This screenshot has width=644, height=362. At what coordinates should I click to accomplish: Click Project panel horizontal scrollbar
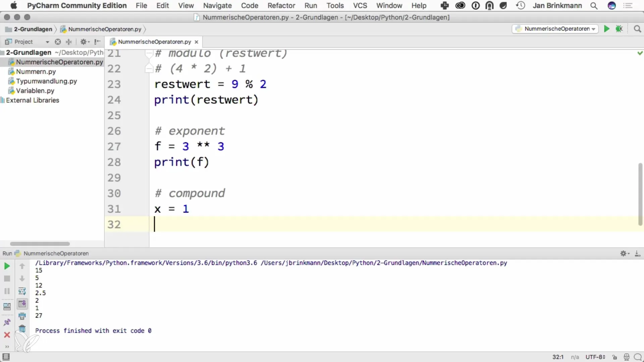pyautogui.click(x=40, y=244)
